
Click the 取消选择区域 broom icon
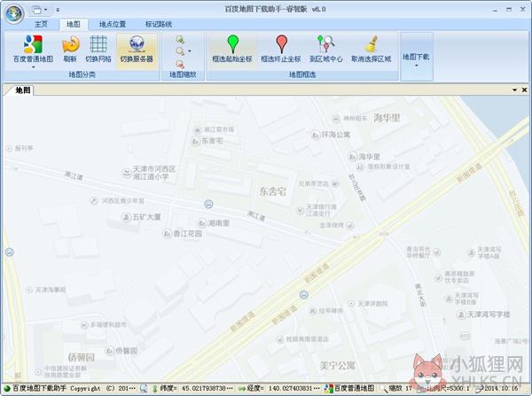point(372,44)
